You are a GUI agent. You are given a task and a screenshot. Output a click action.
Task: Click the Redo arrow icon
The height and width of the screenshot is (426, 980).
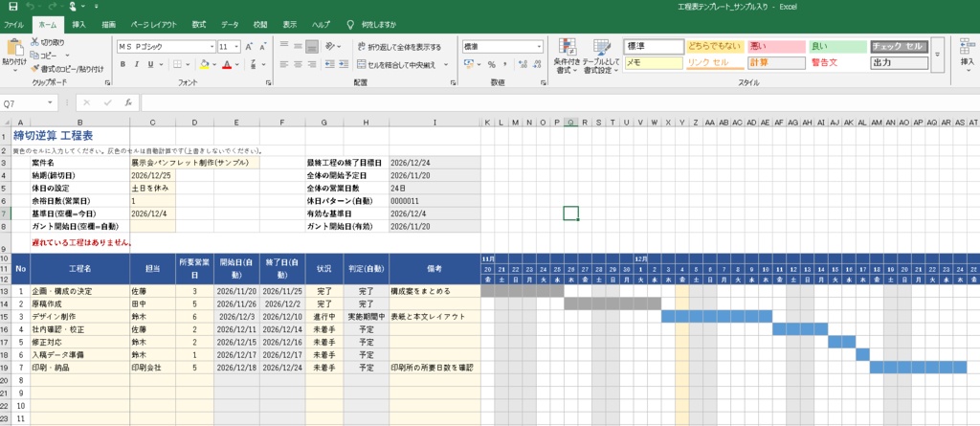(x=52, y=7)
